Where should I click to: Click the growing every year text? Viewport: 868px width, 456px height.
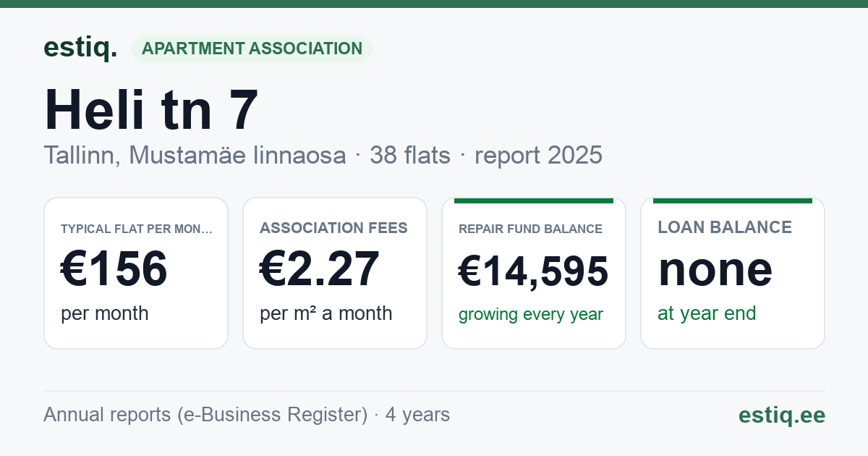[x=531, y=315]
